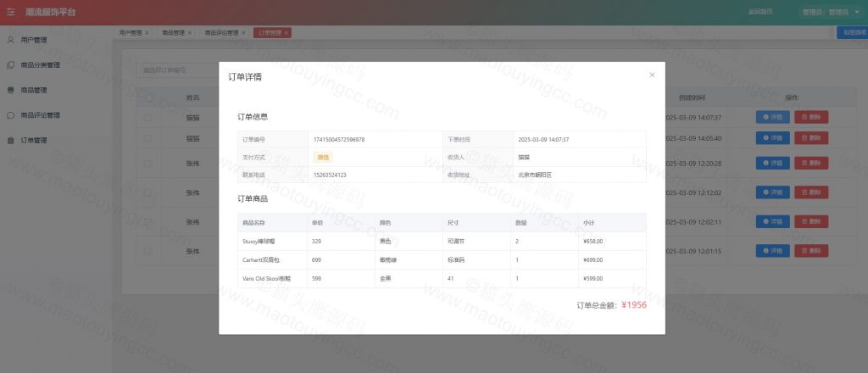Collapse the sidebar with the hamburger icon
The image size is (868, 373).
pos(10,12)
